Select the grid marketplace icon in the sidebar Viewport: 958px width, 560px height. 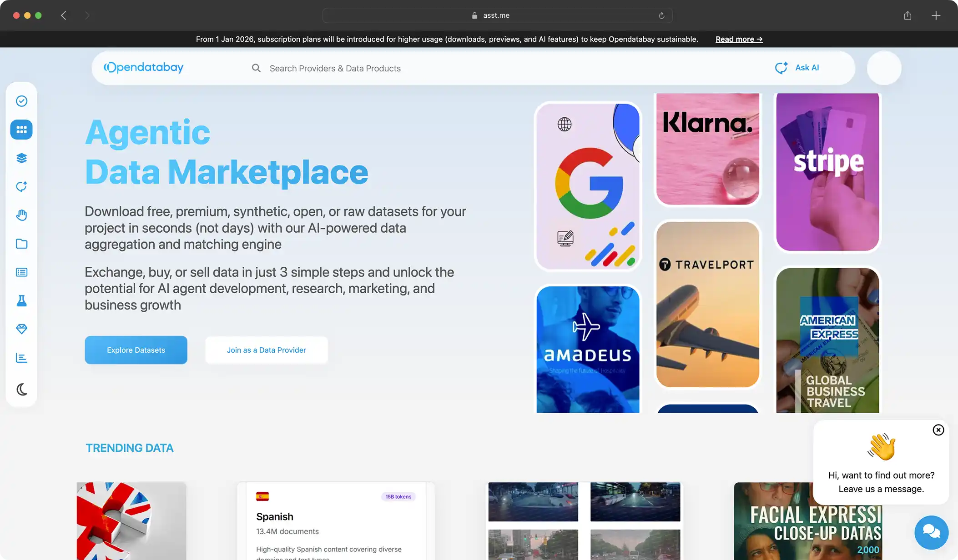[x=21, y=130]
